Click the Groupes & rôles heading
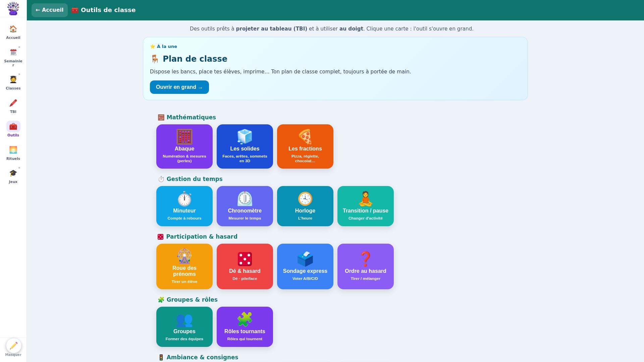The width and height of the screenshot is (644, 362). [x=192, y=300]
